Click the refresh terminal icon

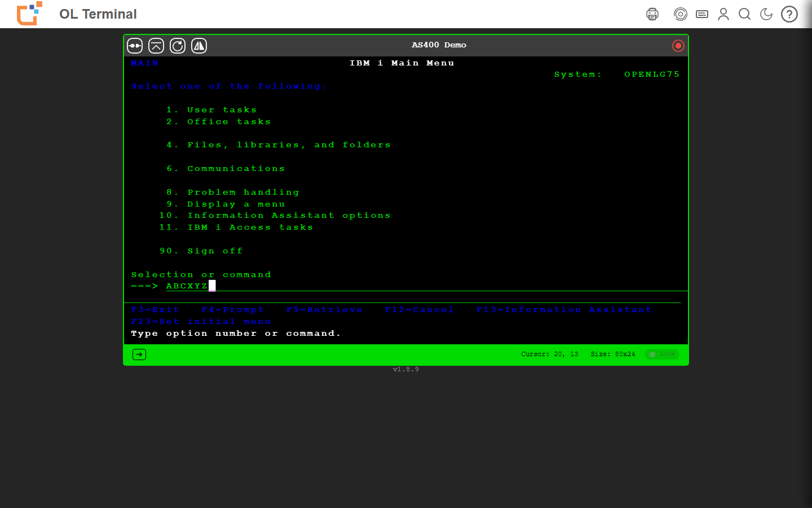[178, 46]
